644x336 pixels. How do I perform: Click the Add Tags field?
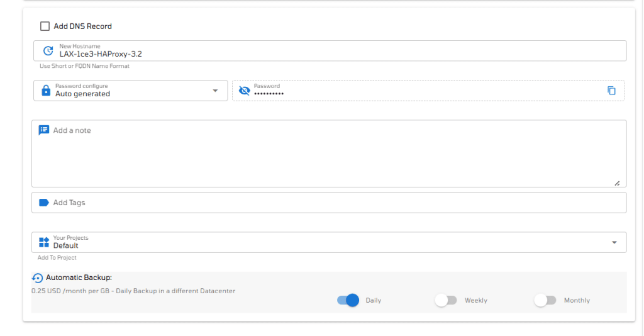pos(329,203)
